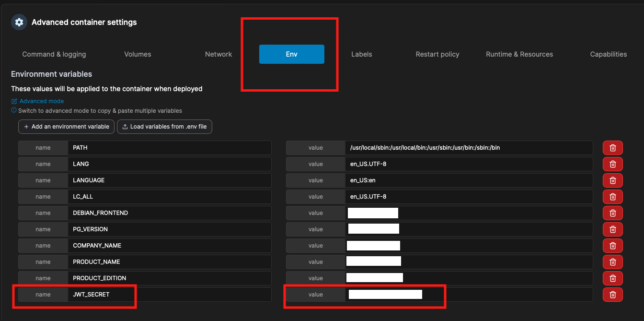Click the Advanced container settings title
This screenshot has height=321, width=644.
tap(84, 22)
